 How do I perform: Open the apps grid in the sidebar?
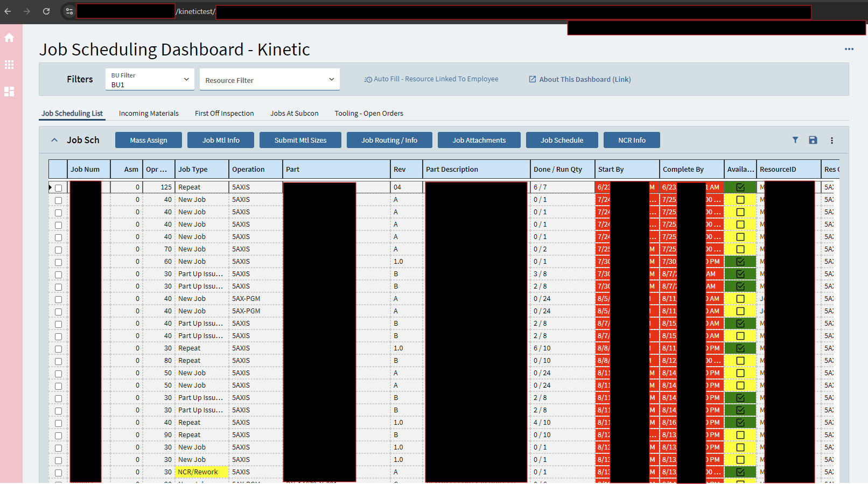pyautogui.click(x=9, y=65)
